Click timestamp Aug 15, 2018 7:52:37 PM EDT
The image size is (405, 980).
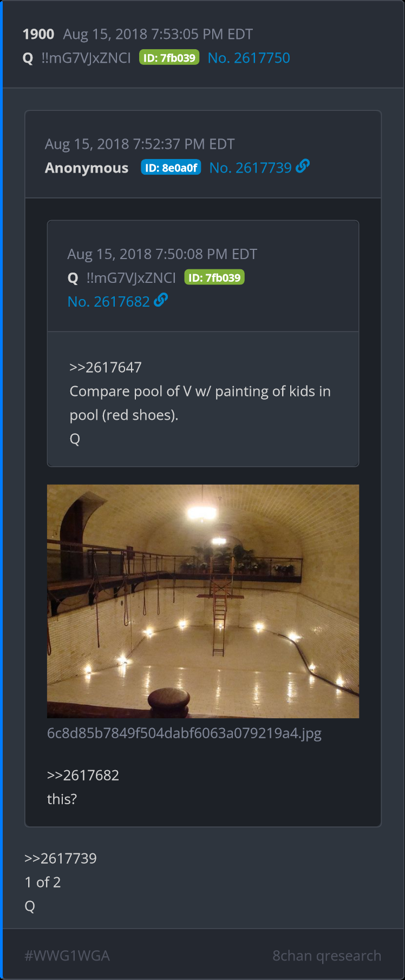pyautogui.click(x=140, y=144)
